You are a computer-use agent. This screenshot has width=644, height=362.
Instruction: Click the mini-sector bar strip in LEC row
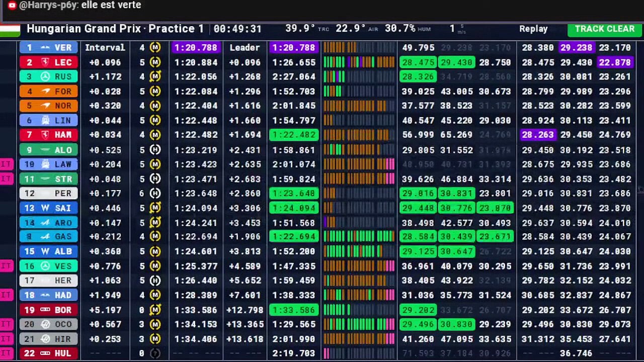359,62
